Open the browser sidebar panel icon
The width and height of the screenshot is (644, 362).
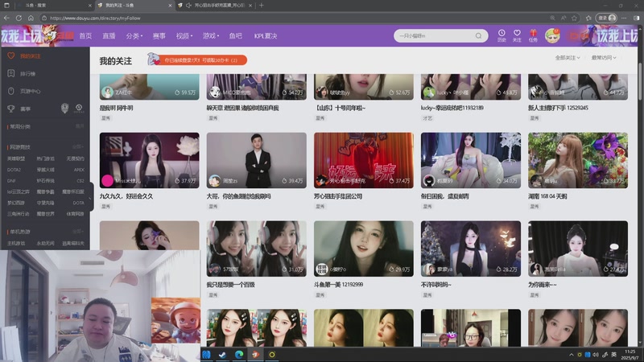(636, 18)
